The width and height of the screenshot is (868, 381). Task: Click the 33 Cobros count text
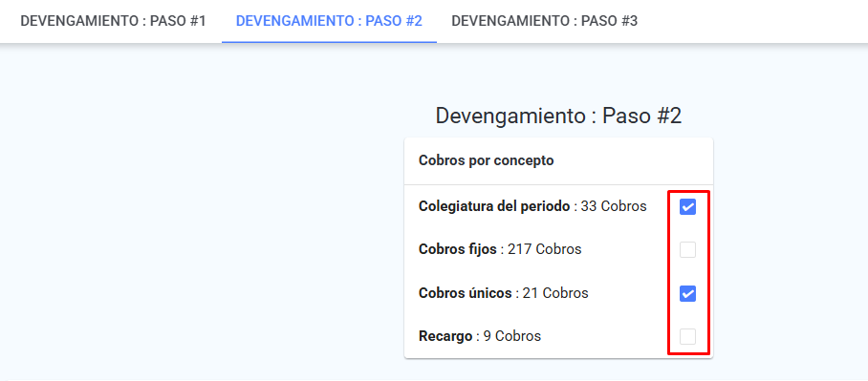tap(614, 207)
